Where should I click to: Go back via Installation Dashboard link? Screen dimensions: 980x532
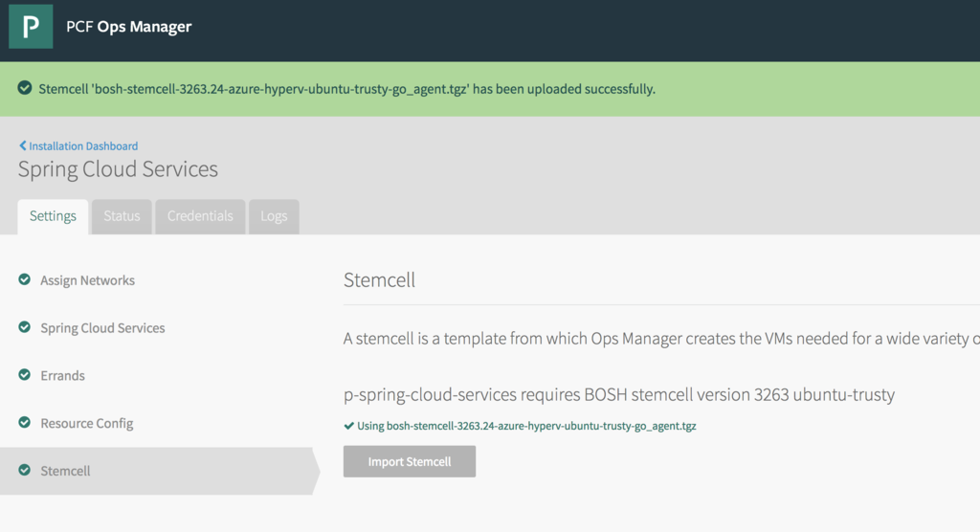(83, 146)
